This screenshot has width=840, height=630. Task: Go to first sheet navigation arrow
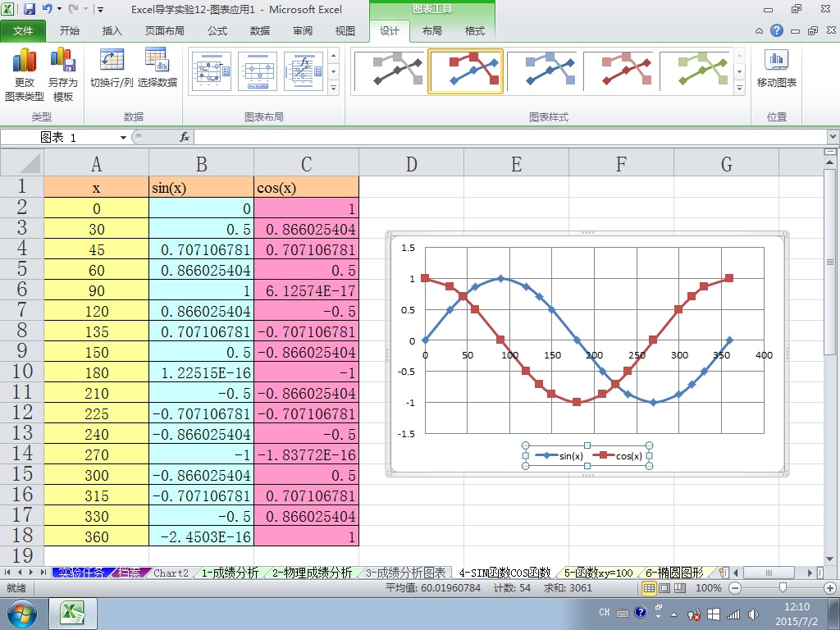point(7,573)
